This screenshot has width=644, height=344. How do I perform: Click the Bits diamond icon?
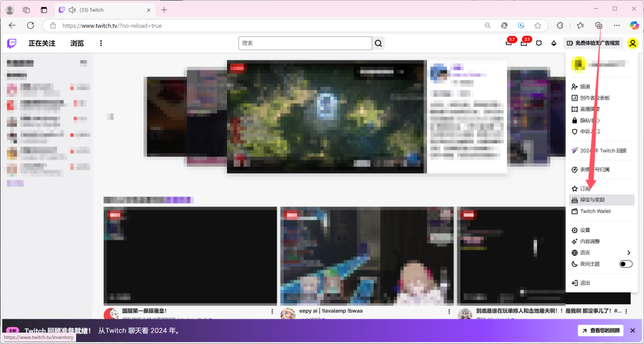point(553,43)
